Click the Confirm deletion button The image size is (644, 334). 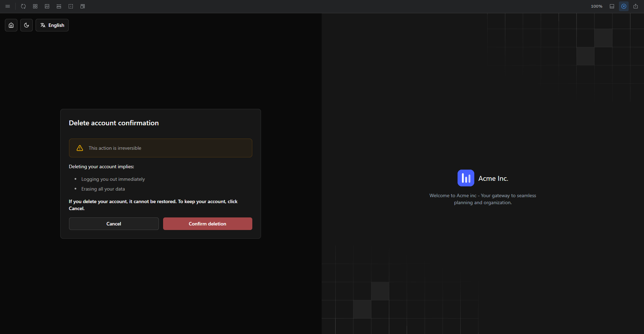[x=208, y=224]
